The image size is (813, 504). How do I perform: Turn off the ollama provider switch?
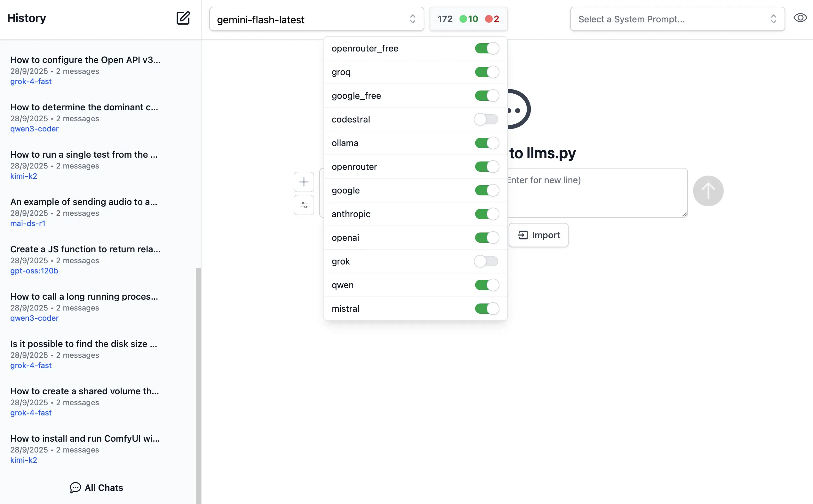click(x=487, y=143)
